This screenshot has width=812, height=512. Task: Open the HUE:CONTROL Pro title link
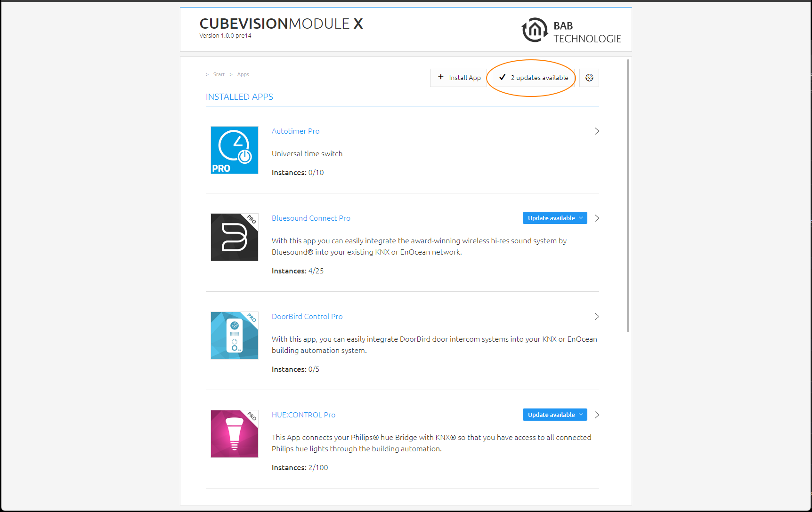pos(303,415)
